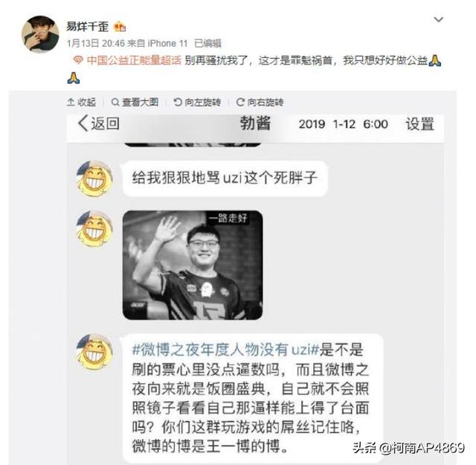Open 设置 in the chat header
Image resolution: width=476 pixels, height=465 pixels.
click(x=420, y=124)
